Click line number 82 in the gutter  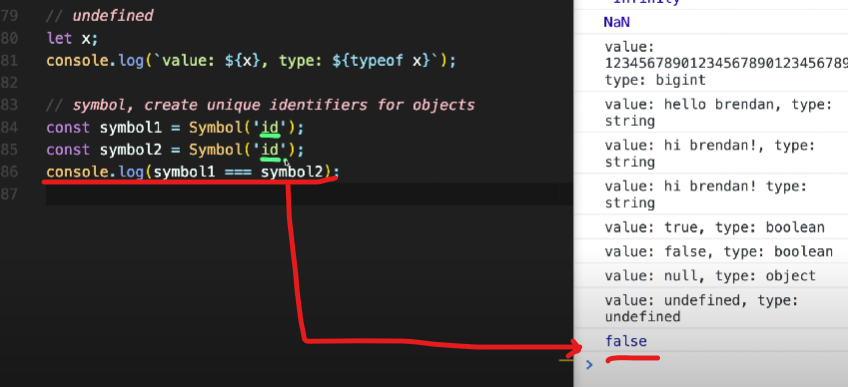[9, 83]
